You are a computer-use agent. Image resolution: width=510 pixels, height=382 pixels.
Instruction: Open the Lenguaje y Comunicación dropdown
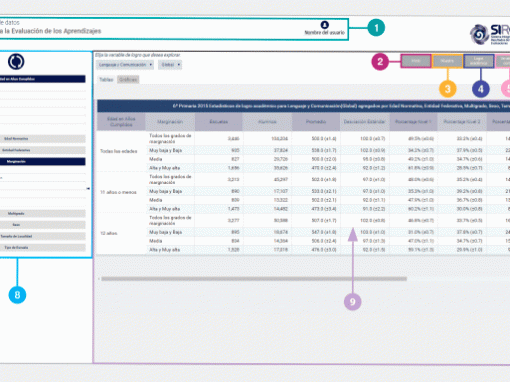tap(125, 65)
